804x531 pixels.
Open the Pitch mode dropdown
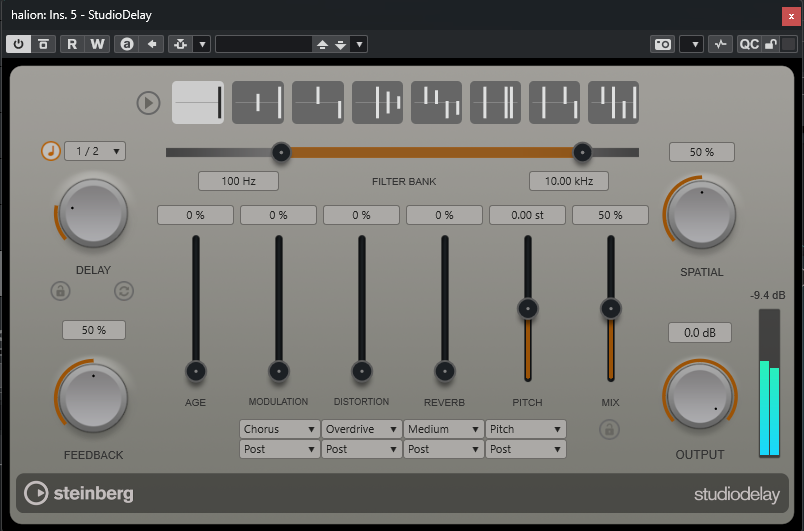pyautogui.click(x=526, y=429)
